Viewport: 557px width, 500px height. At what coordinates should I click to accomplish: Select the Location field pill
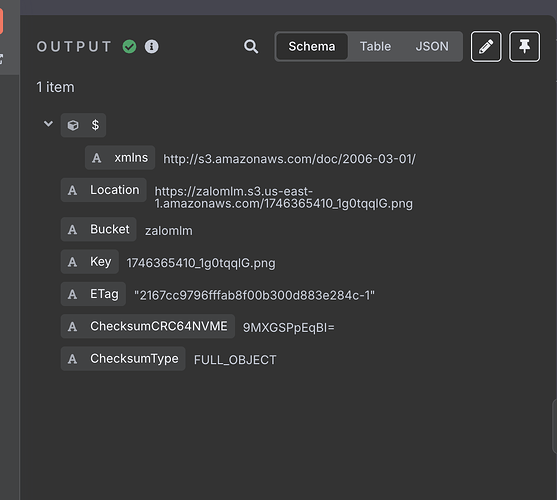click(x=103, y=190)
